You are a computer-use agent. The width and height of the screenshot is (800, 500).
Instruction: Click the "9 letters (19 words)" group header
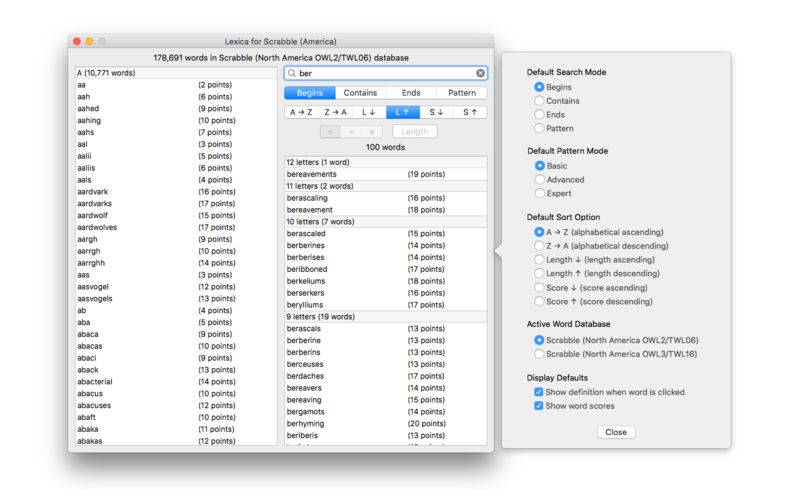pos(386,317)
